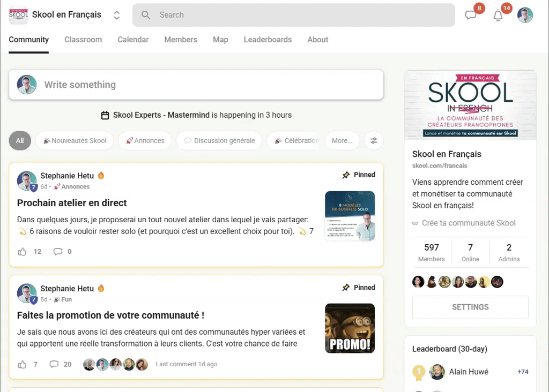The image size is (549, 392).
Task: Filter by Nouveautés Skool category
Action: click(x=75, y=141)
